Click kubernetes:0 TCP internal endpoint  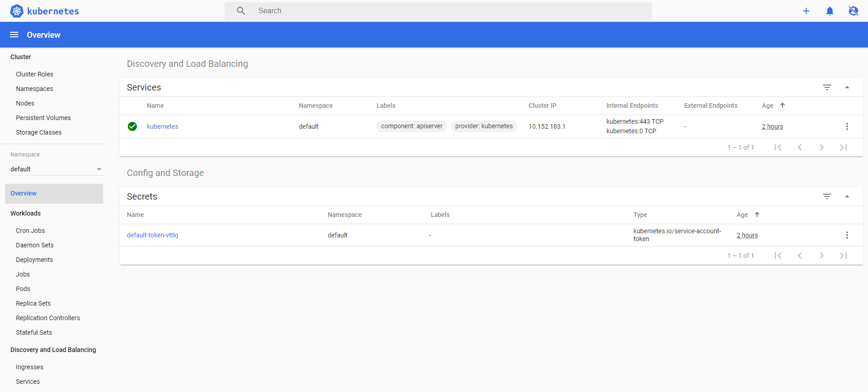click(631, 131)
